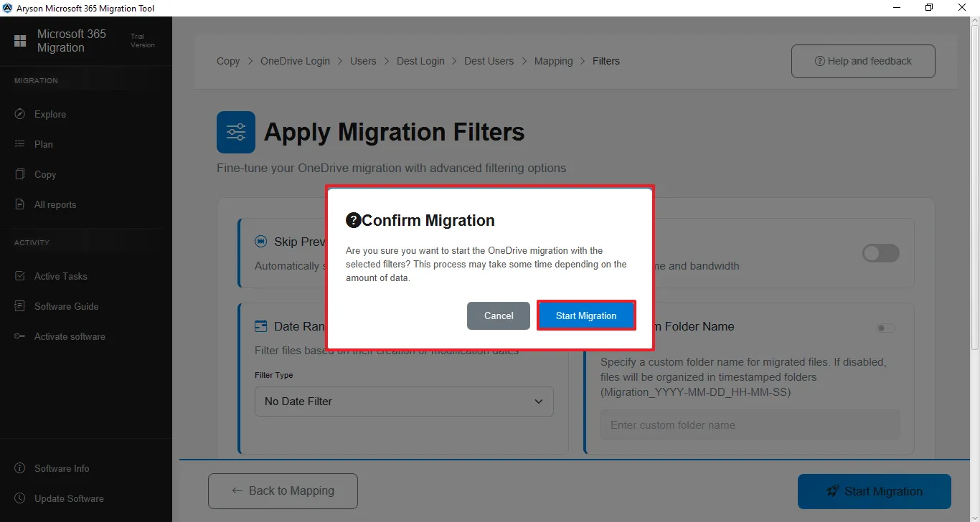Click the Explore compass icon in sidebar

pyautogui.click(x=20, y=114)
